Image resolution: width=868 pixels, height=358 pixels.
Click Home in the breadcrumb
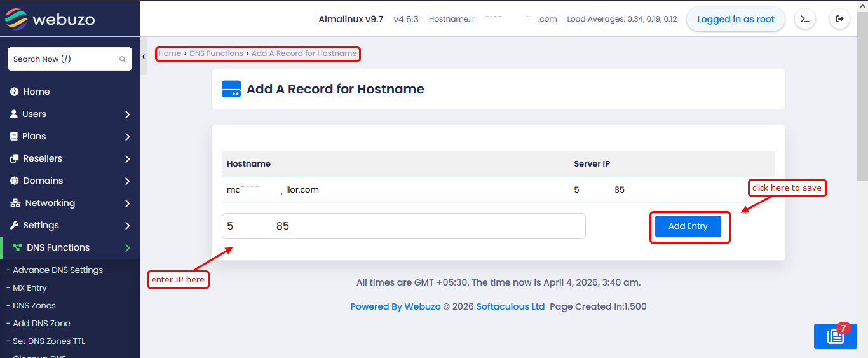[x=170, y=53]
